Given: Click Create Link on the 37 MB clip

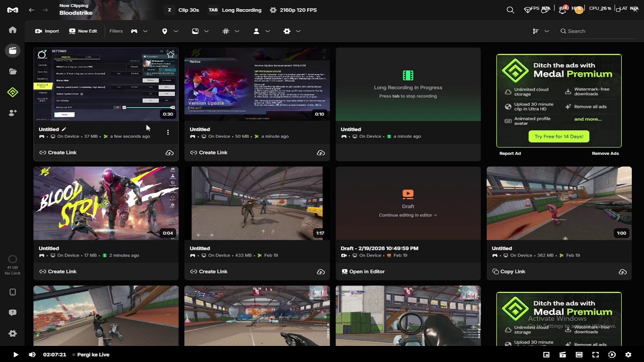Looking at the screenshot, I should click(58, 152).
